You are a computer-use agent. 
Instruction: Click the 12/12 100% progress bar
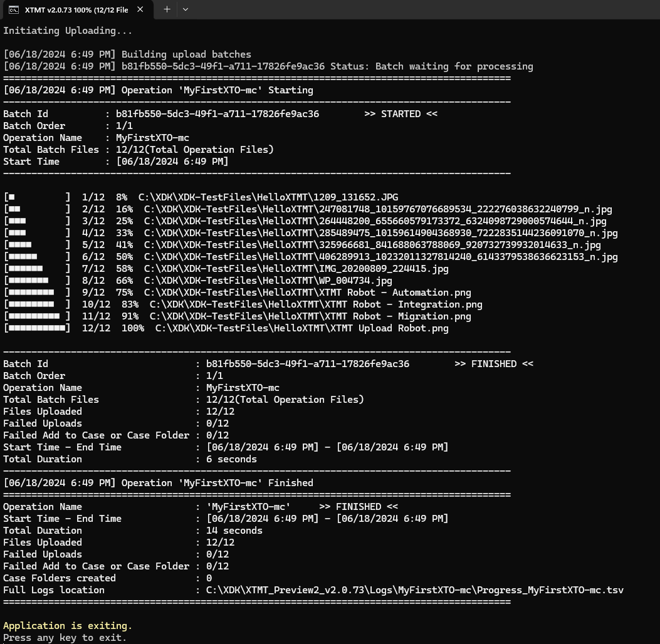pos(37,328)
